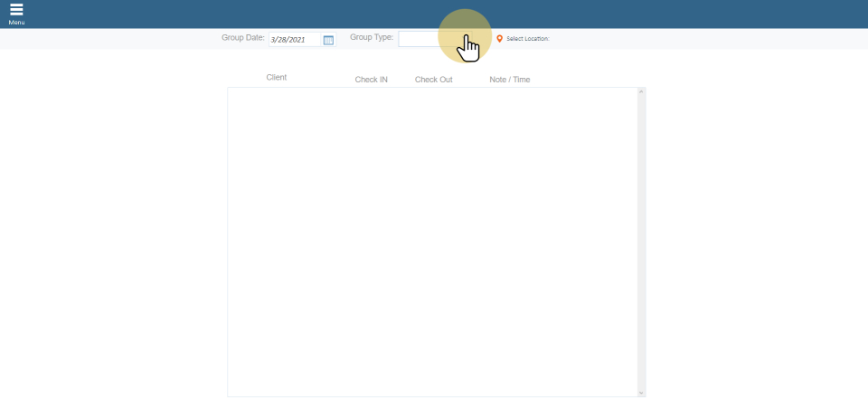Image resolution: width=868 pixels, height=400 pixels.
Task: Click the client list vertical scrollbar track
Action: pyautogui.click(x=641, y=235)
